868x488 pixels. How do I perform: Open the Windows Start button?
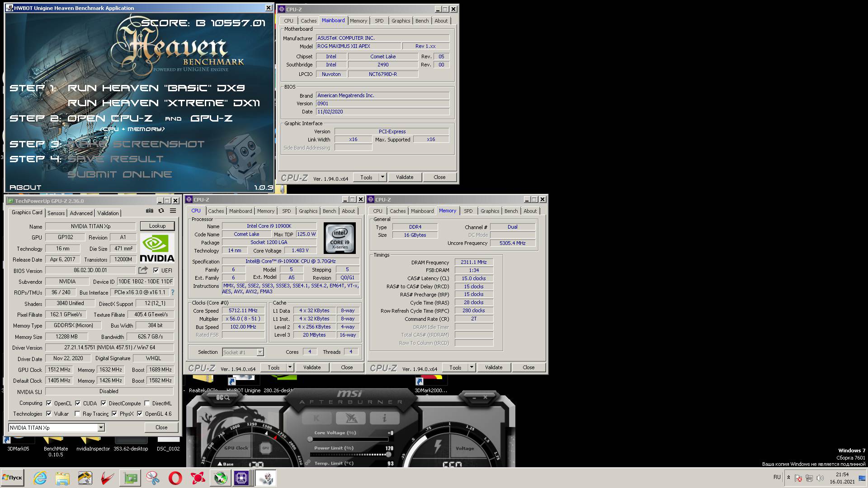coord(12,478)
